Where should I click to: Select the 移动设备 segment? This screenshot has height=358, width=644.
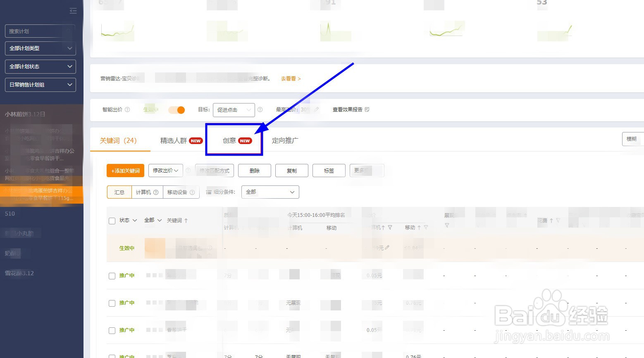pos(181,192)
